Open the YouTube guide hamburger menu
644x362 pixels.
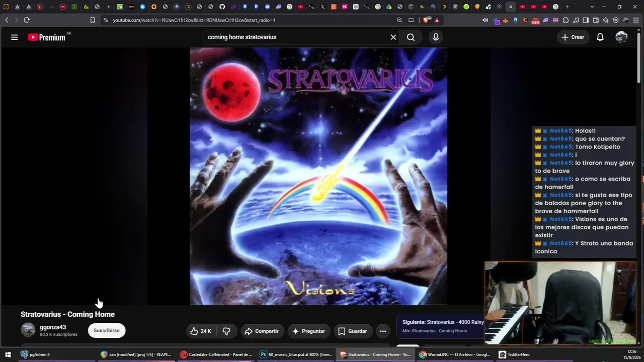point(15,37)
